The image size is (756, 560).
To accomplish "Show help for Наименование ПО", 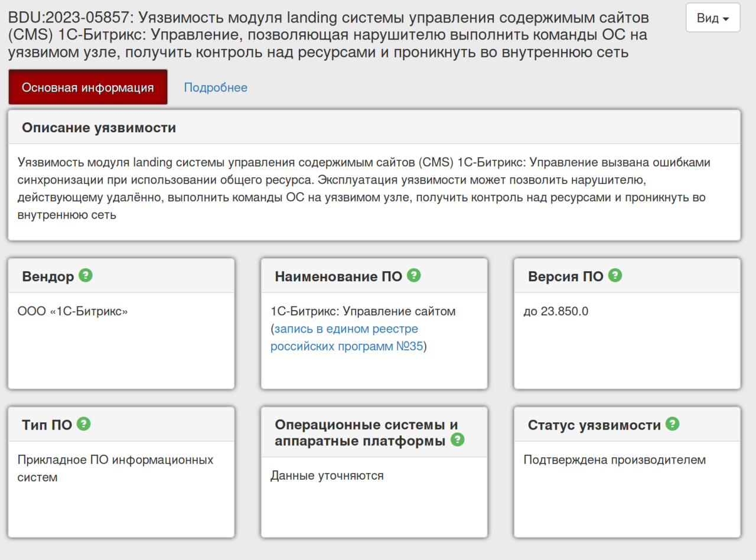I will (413, 275).
